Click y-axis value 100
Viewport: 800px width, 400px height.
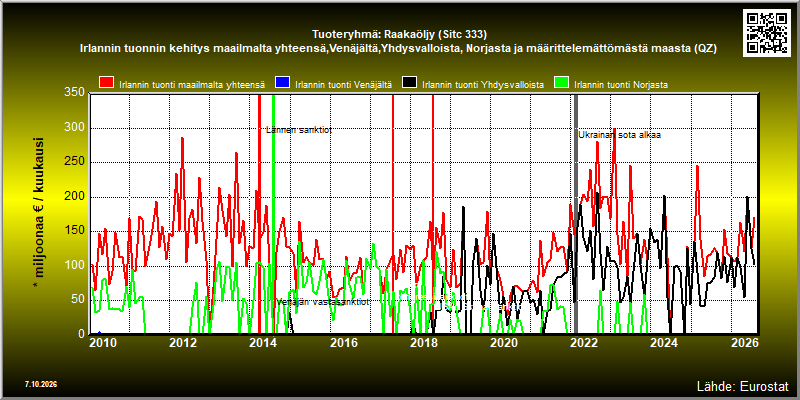(x=74, y=265)
